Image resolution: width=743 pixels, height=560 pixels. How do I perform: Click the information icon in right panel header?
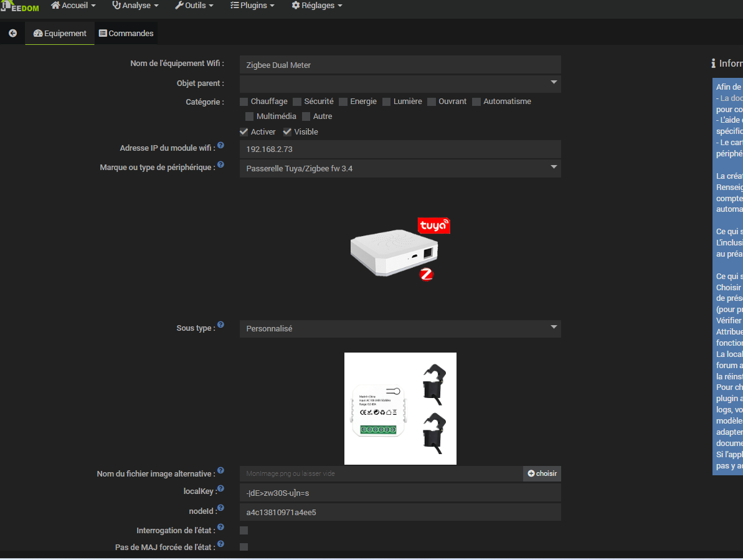(x=713, y=64)
